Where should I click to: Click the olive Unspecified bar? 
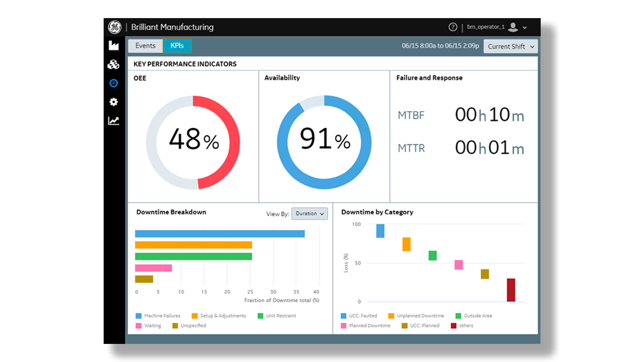[144, 279]
